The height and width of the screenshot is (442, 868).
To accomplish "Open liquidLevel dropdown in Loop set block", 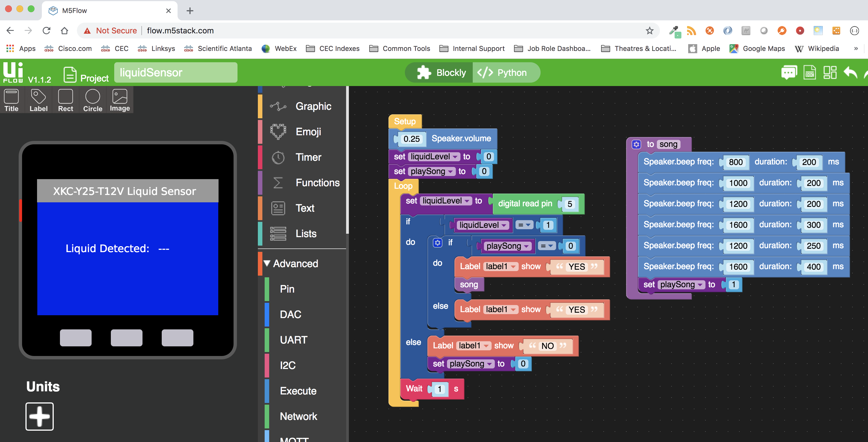I will (446, 201).
